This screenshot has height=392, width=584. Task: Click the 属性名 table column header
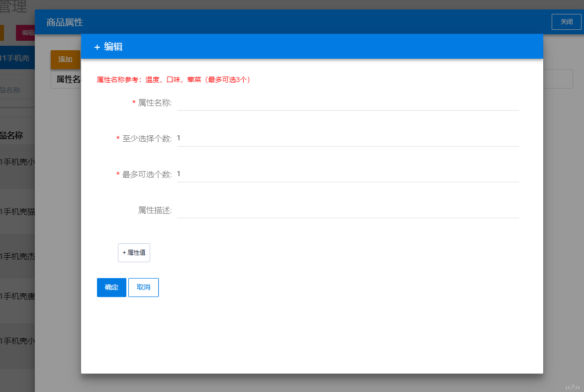pyautogui.click(x=67, y=79)
